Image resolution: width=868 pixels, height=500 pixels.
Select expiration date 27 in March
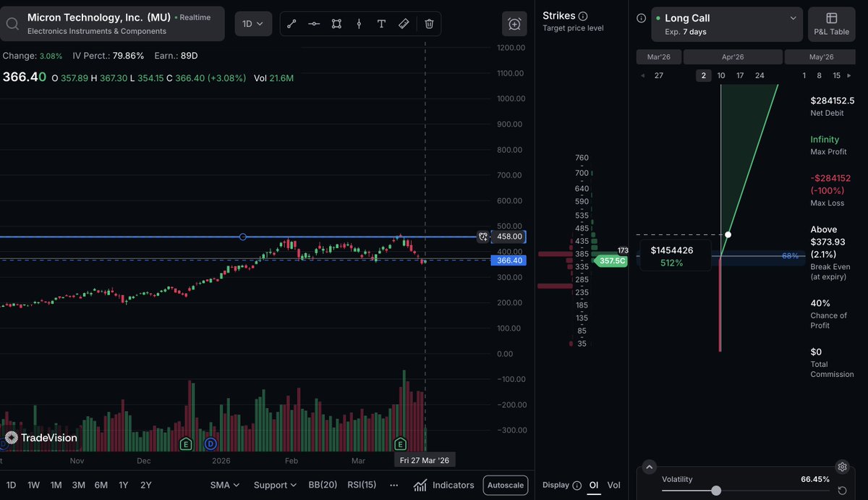tap(658, 75)
